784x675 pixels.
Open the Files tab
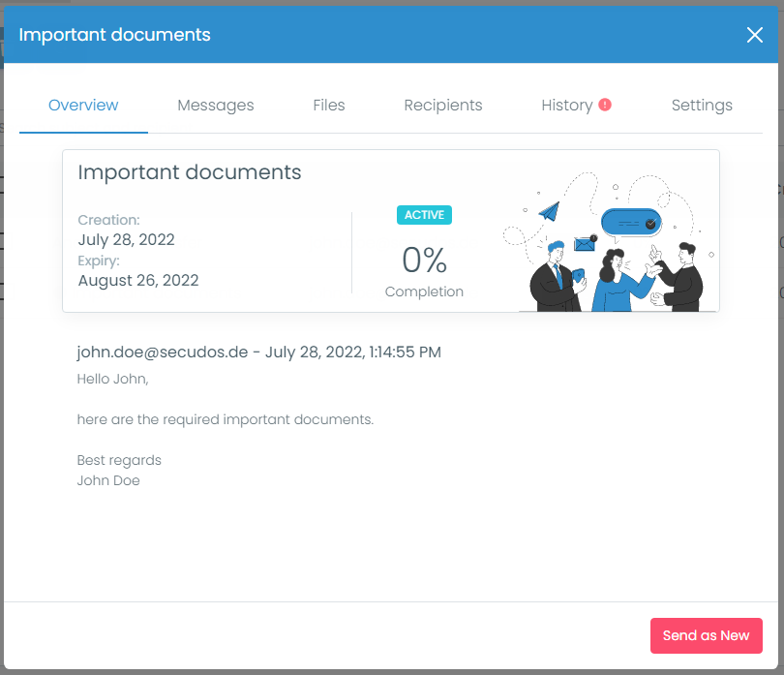328,105
